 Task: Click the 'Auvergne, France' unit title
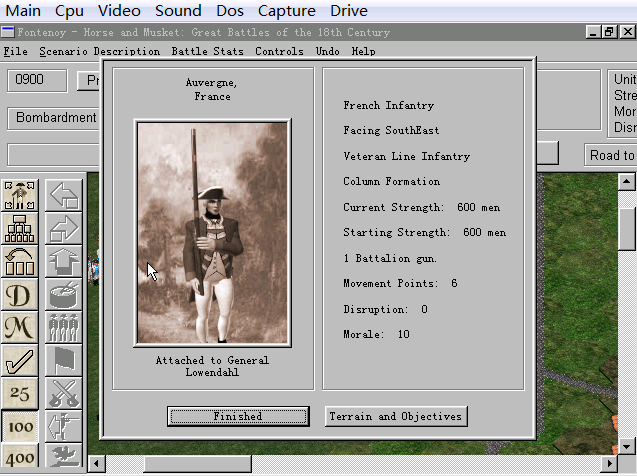click(x=212, y=90)
